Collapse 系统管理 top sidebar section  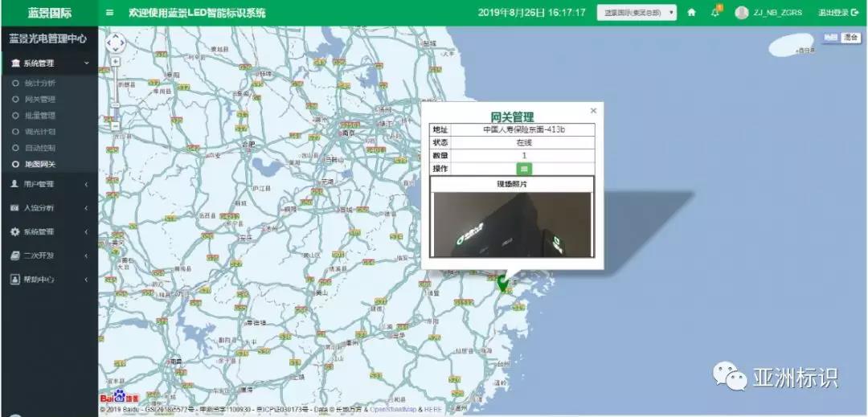[50, 63]
